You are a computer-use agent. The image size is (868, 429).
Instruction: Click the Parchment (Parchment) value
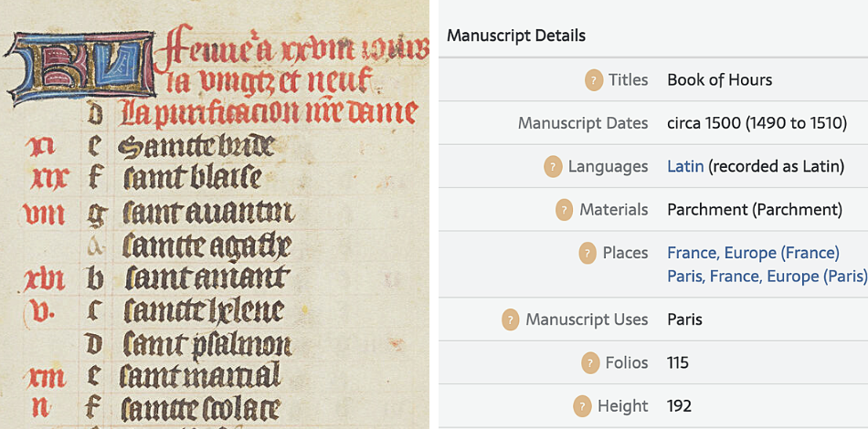(755, 210)
